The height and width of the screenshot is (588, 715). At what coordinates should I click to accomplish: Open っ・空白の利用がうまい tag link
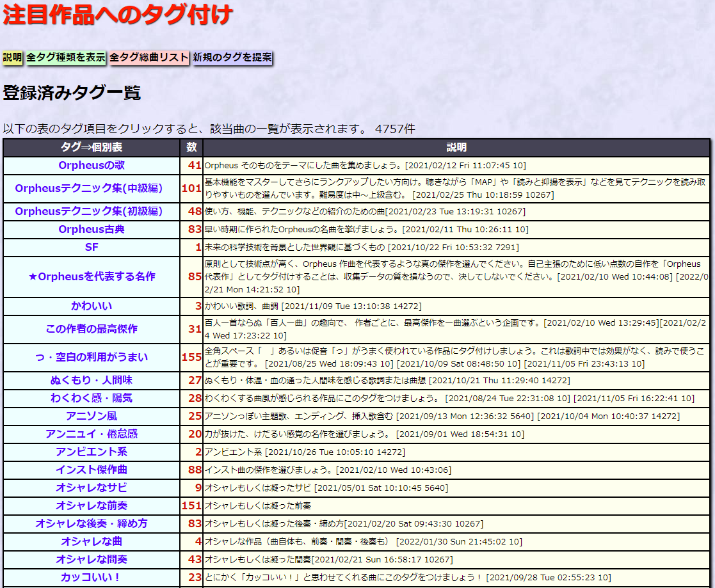[92, 358]
